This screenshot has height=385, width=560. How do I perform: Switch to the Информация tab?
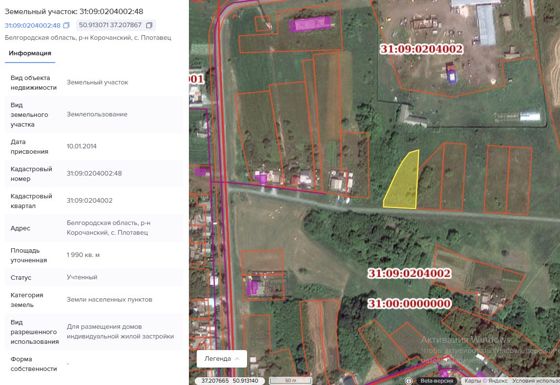click(30, 53)
